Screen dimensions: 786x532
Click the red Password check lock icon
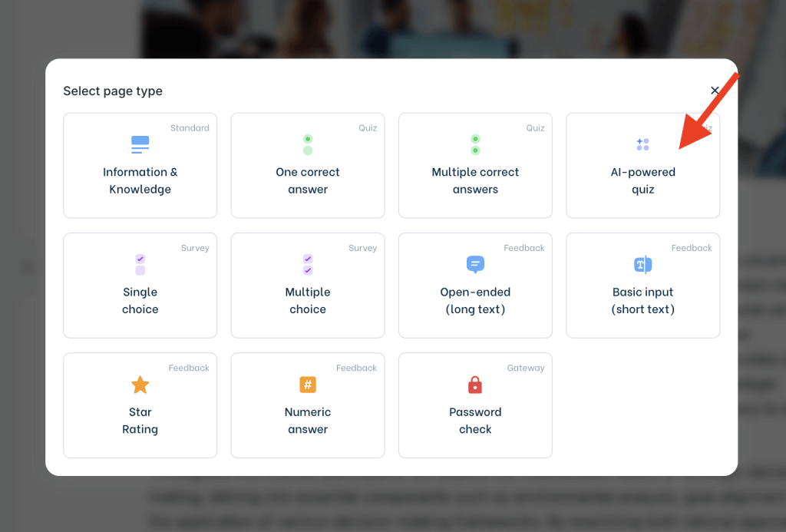(475, 385)
